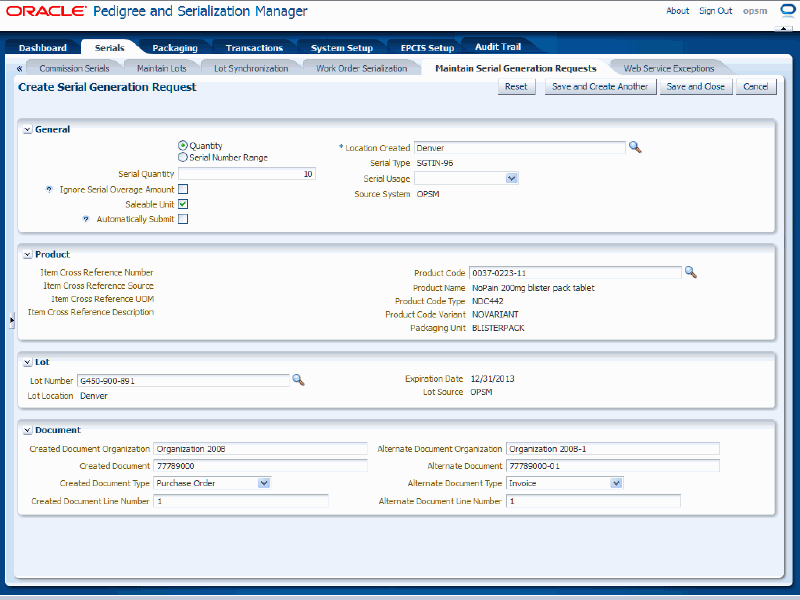Image resolution: width=800 pixels, height=600 pixels.
Task: Show help for Automatically Submit
Action: [86, 219]
